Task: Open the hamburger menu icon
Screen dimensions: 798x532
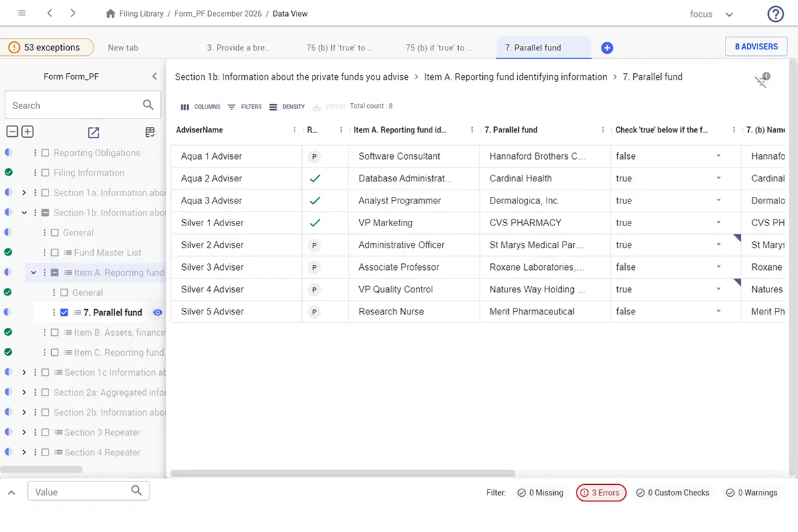Action: point(22,13)
